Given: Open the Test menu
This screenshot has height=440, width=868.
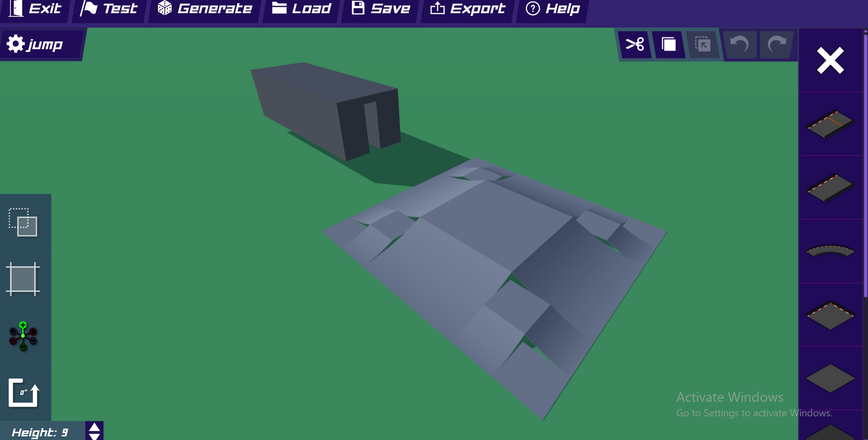Looking at the screenshot, I should [x=109, y=8].
